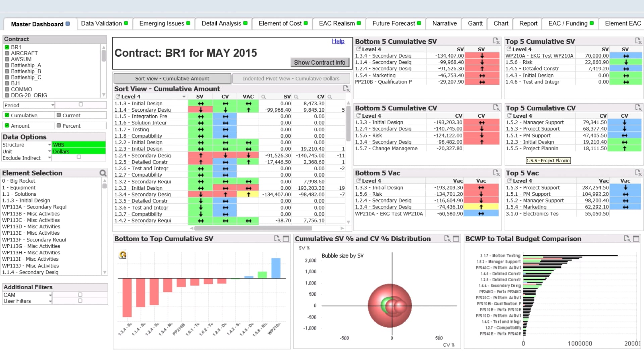
Task: Click the Show Contract Info button
Action: 320,62
